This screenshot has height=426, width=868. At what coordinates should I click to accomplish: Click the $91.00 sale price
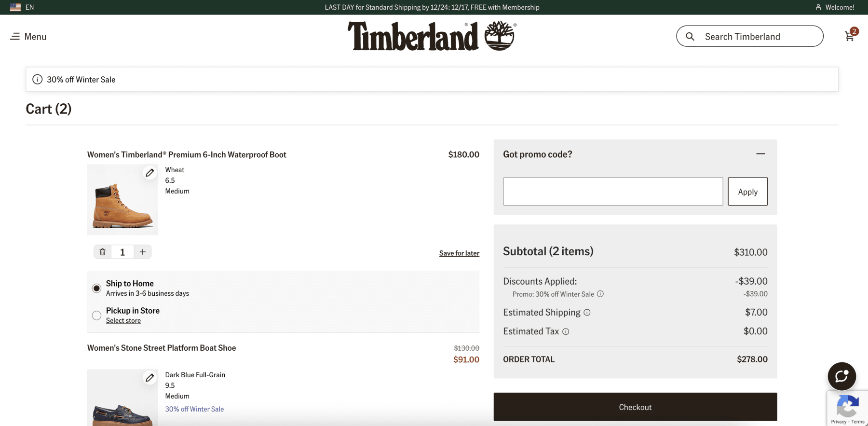coord(466,359)
